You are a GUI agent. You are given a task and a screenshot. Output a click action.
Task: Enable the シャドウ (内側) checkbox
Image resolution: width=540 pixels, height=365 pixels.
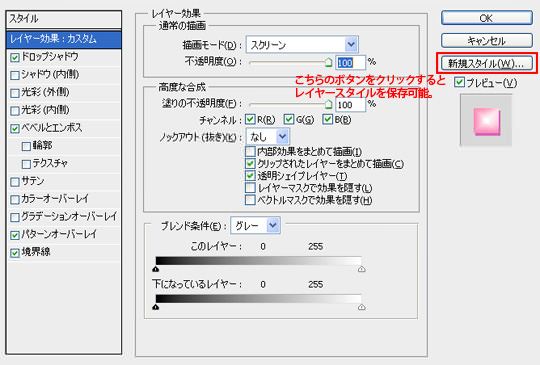[15, 75]
